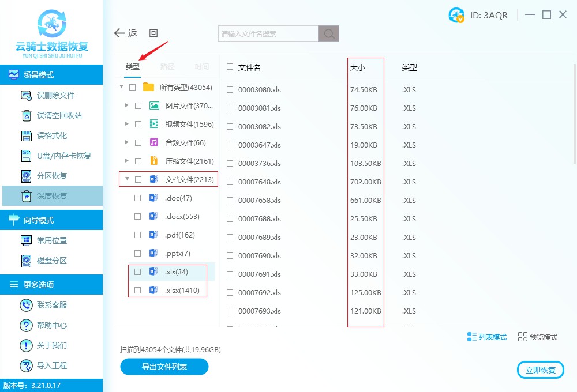This screenshot has height=392, width=577.
Task: Click the 云骑士数据恢复 logo
Action: [52, 34]
